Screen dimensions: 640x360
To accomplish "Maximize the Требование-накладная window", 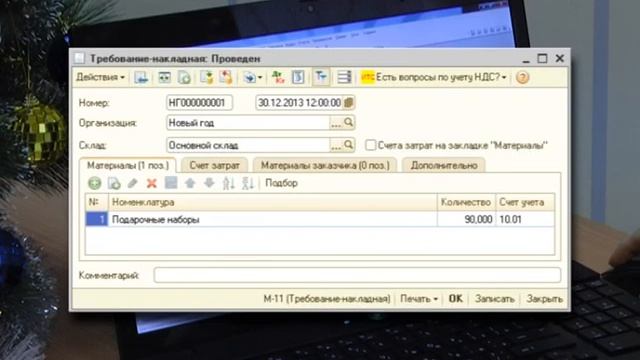I will (x=542, y=58).
